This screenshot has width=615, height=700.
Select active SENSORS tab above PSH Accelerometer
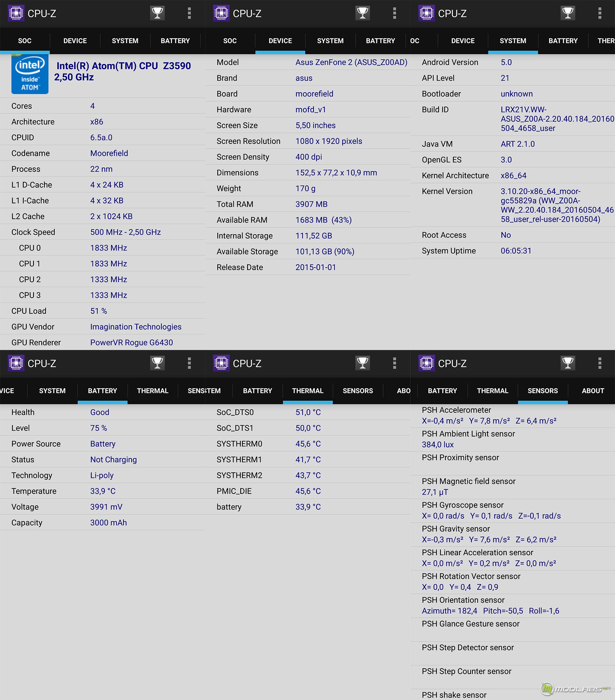(543, 391)
